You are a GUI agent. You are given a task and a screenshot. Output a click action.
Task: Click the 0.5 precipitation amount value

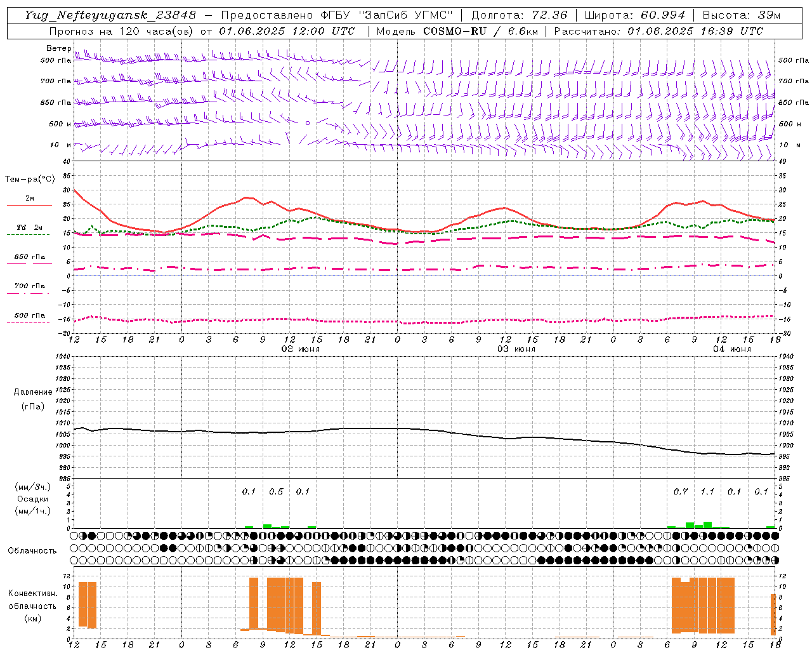pyautogui.click(x=276, y=492)
